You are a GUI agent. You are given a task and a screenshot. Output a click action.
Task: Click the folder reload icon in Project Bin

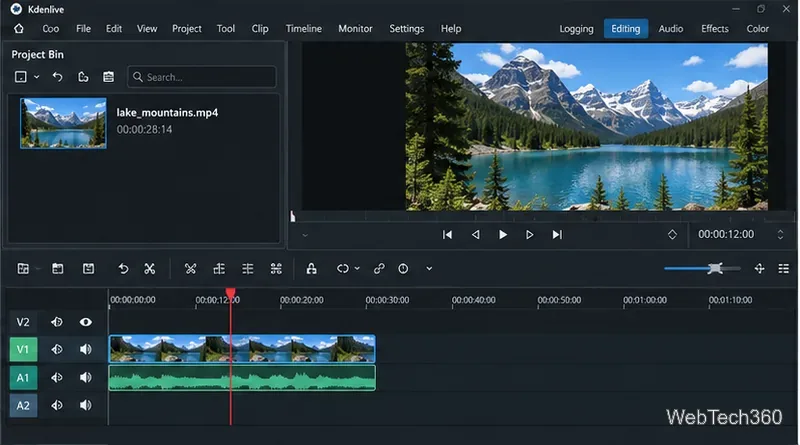83,77
